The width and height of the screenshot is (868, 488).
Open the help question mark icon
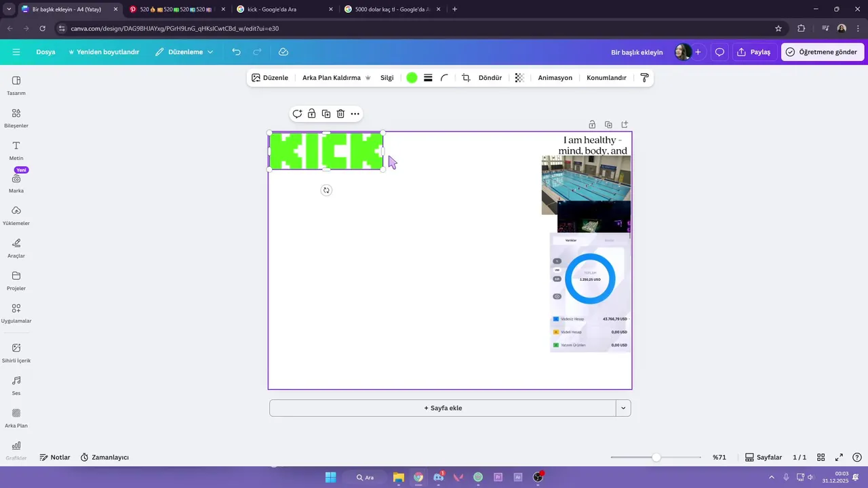[x=857, y=457]
